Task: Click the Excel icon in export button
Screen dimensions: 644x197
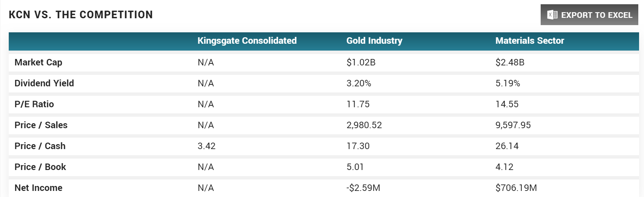Action: coord(552,15)
